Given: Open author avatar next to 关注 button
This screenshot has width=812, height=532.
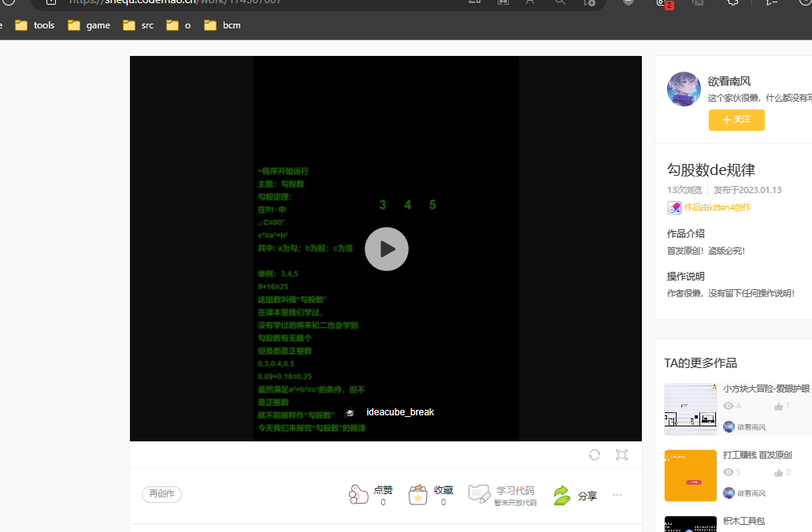Looking at the screenshot, I should [x=684, y=89].
